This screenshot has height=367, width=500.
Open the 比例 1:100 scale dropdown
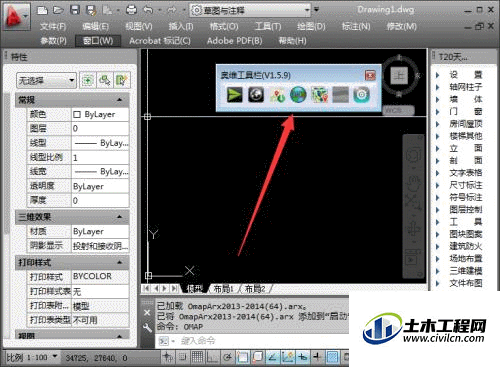[x=32, y=358]
